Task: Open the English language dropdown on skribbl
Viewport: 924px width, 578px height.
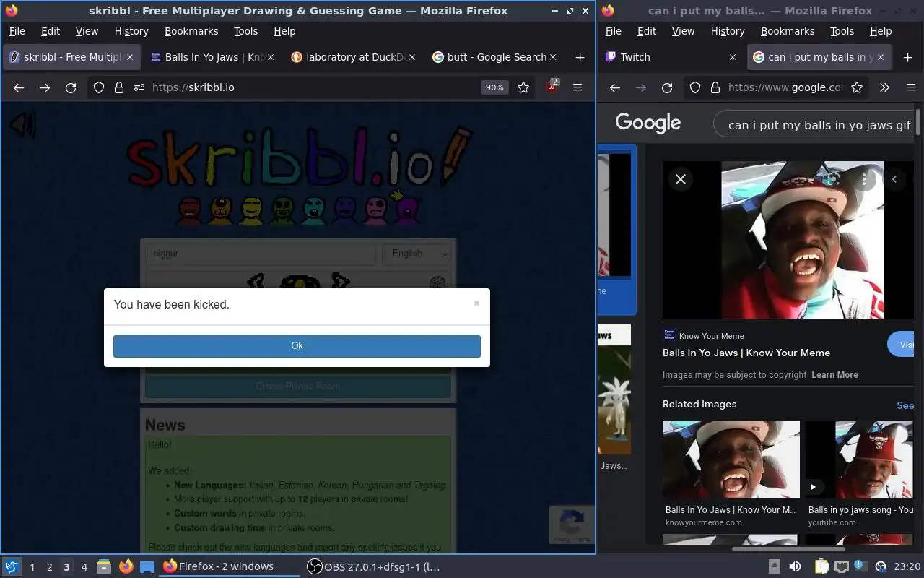Action: coord(417,254)
